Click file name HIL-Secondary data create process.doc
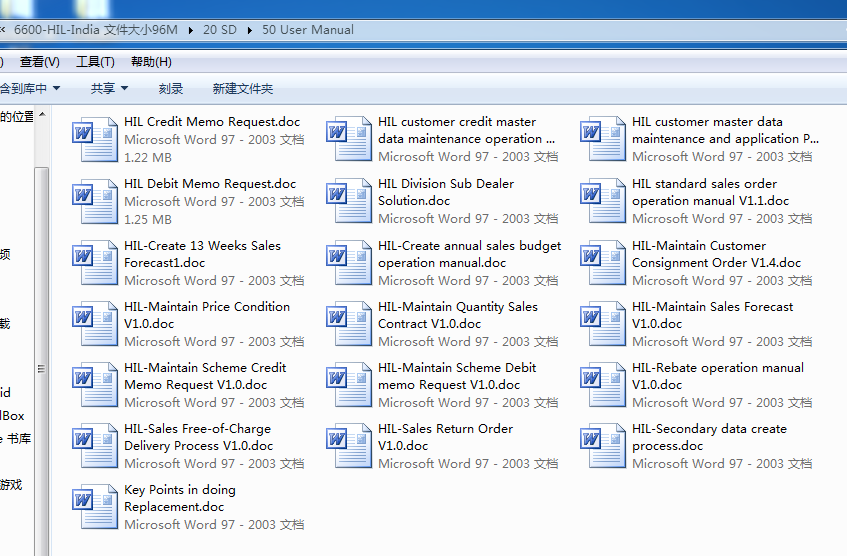 coord(709,437)
